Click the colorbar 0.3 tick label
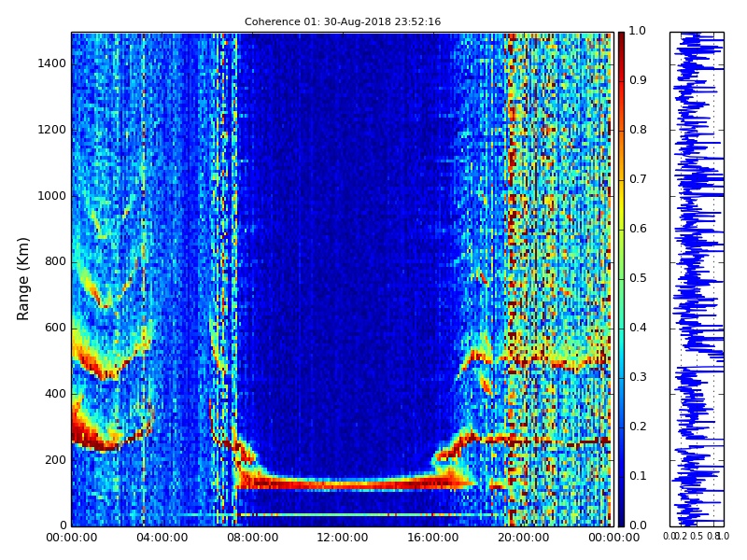This screenshot has width=747, height=560. click(x=638, y=377)
